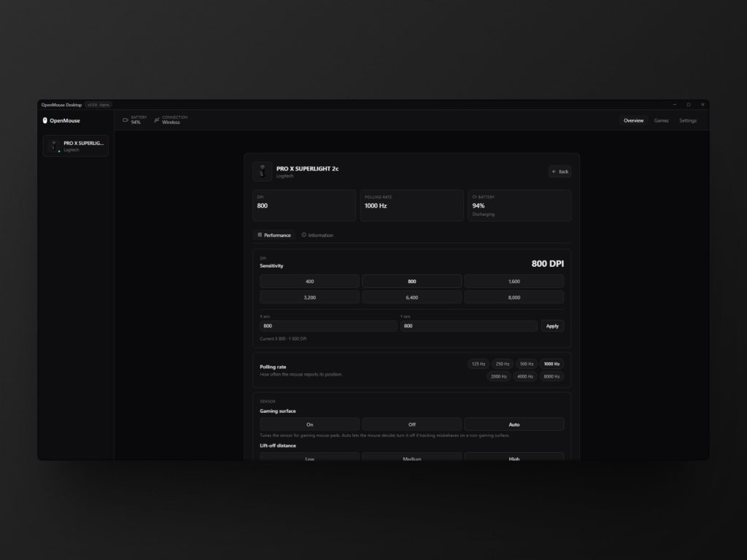Click Apply to set custom DPI
Image resolution: width=747 pixels, height=560 pixels.
coord(552,326)
